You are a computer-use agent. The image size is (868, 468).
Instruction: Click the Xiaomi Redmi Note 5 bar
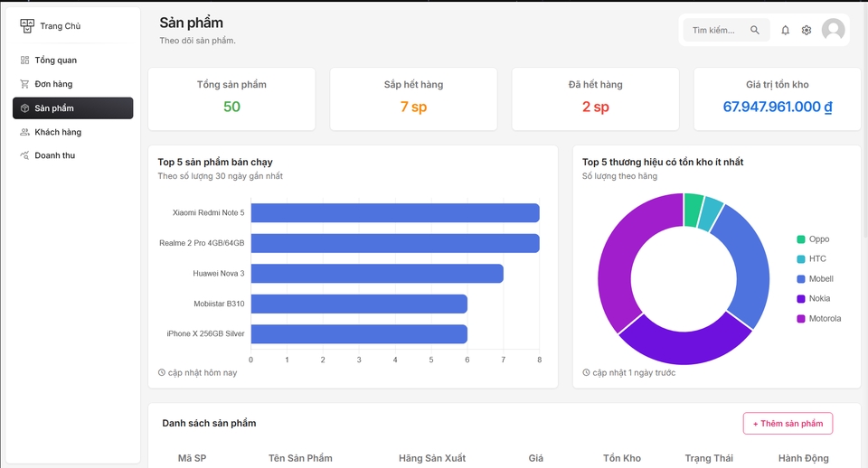coord(394,213)
